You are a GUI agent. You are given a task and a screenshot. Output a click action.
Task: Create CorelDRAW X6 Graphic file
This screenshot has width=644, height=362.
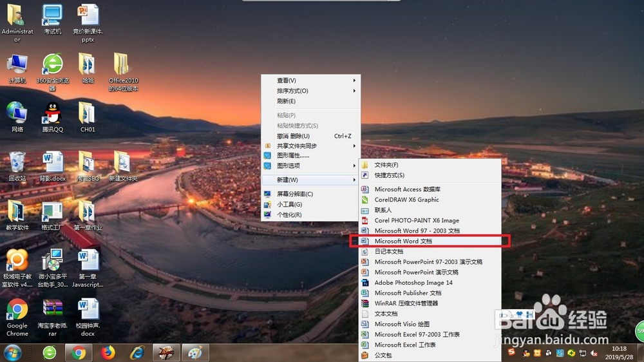pos(430,200)
